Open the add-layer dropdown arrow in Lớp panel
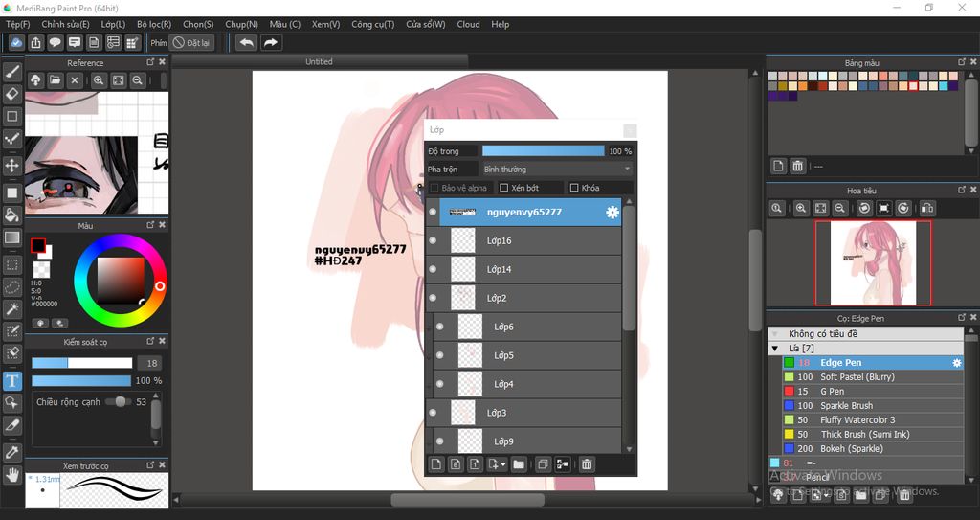980x520 pixels. (503, 464)
